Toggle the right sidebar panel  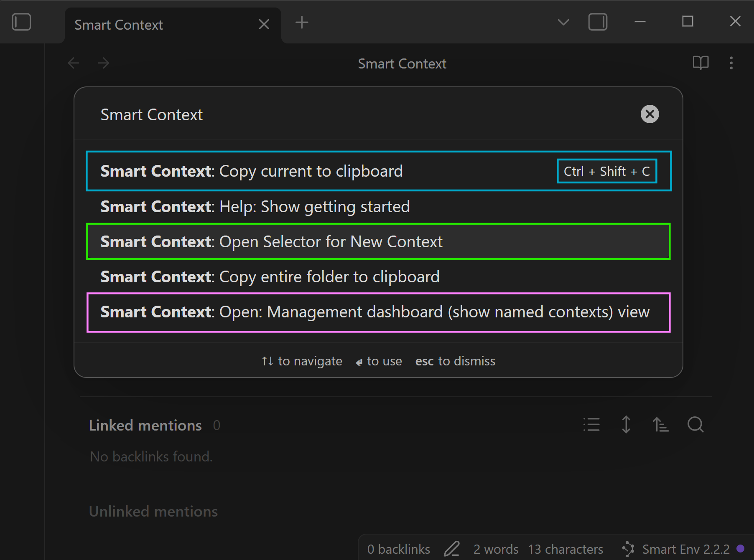coord(598,22)
